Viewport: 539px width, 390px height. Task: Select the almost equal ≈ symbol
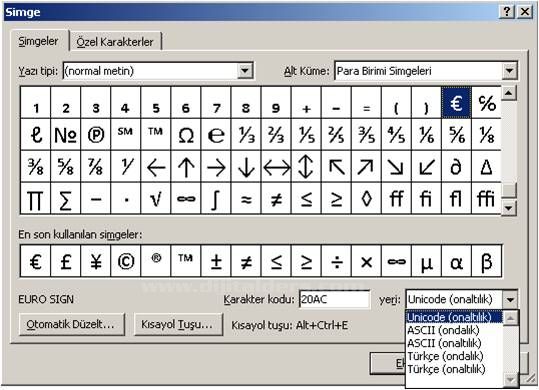(x=246, y=199)
